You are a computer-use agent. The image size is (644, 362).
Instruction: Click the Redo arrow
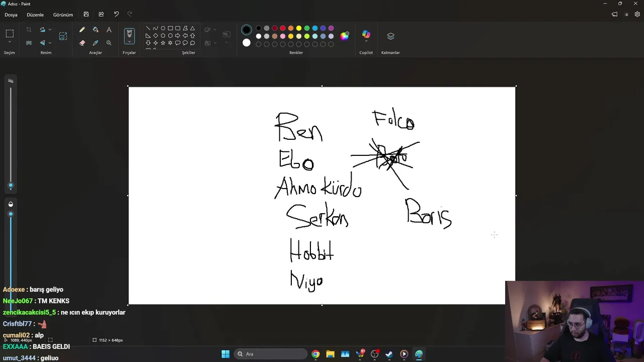coord(130,14)
